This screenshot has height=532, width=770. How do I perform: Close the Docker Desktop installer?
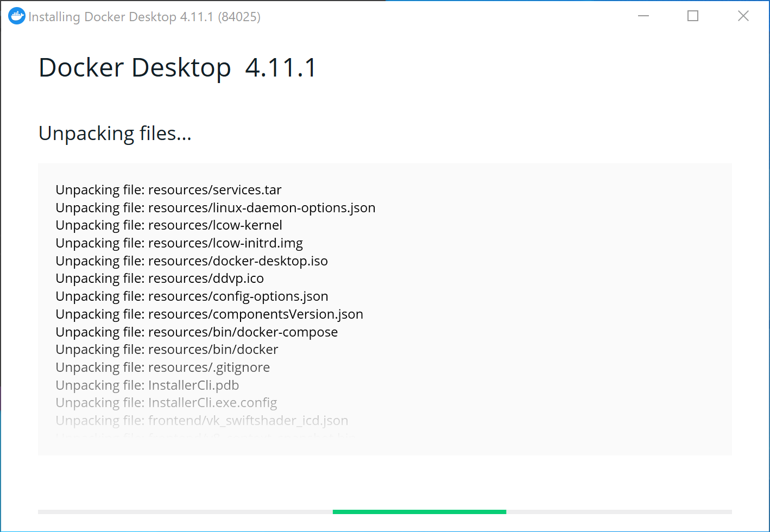pos(743,16)
